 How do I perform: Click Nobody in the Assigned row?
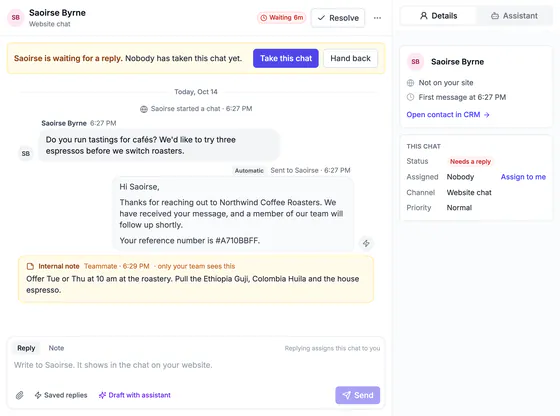(460, 177)
